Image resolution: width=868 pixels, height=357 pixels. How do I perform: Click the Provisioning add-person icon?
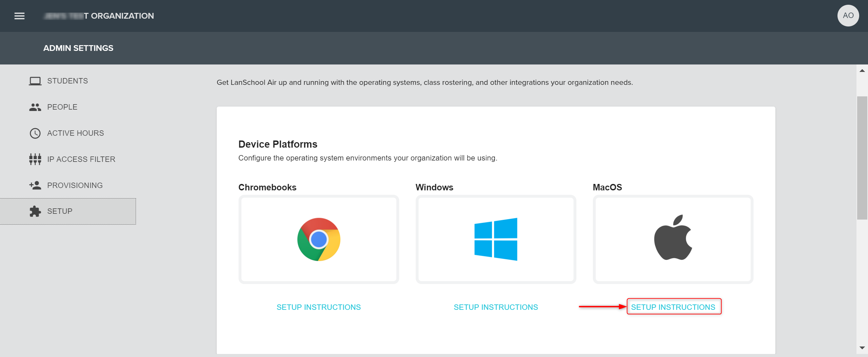point(35,185)
